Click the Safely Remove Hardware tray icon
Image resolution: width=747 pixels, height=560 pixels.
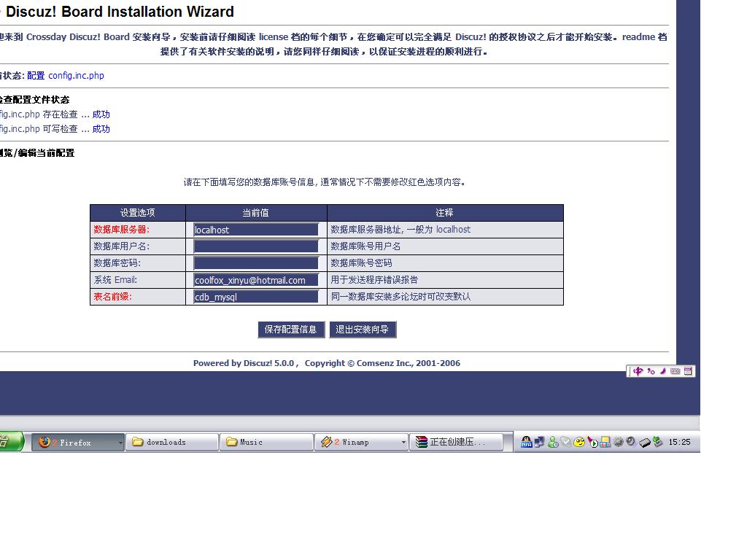(658, 442)
